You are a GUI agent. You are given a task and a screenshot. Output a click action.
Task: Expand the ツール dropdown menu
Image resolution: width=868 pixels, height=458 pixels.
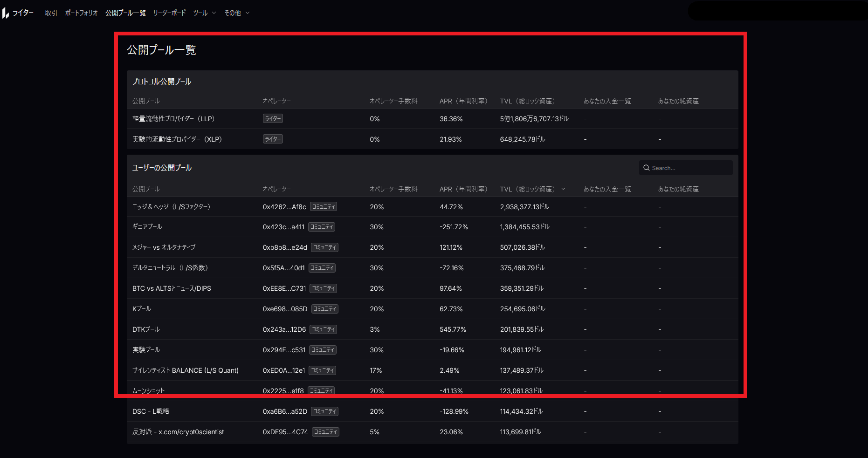[x=204, y=13]
